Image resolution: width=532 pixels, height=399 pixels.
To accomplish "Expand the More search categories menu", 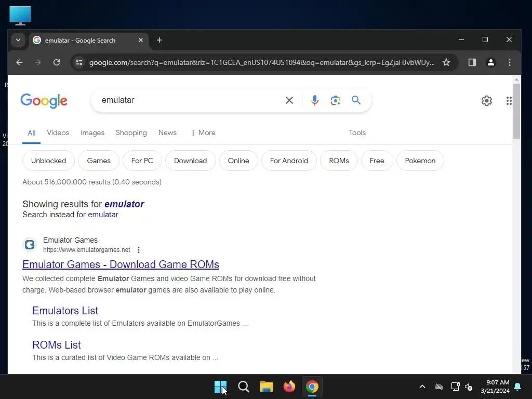I will (203, 132).
